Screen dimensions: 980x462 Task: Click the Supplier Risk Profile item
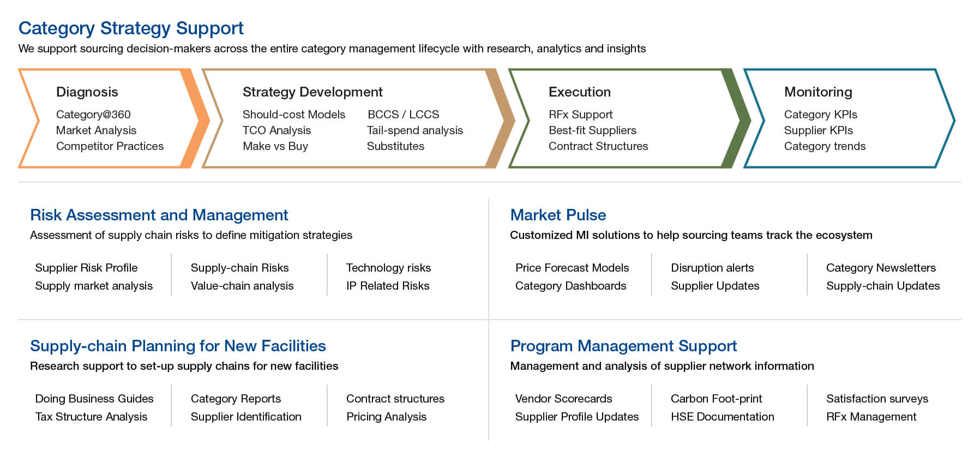pos(86,268)
